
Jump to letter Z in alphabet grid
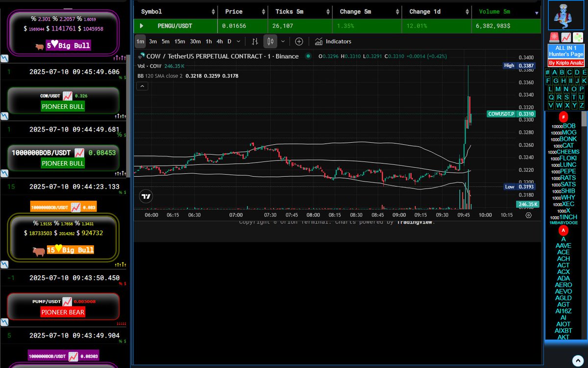click(x=582, y=105)
